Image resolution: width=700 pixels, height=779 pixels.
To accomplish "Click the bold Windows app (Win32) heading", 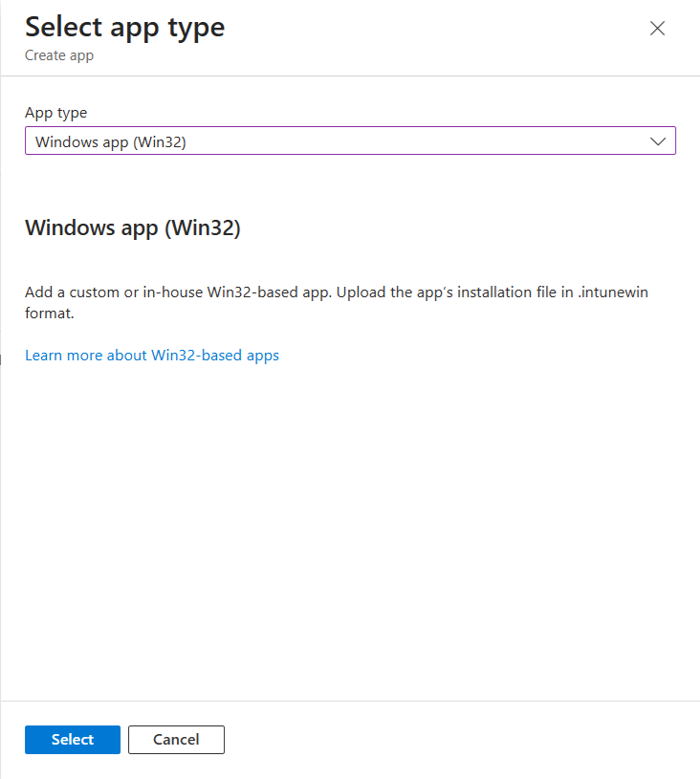I will [x=133, y=228].
